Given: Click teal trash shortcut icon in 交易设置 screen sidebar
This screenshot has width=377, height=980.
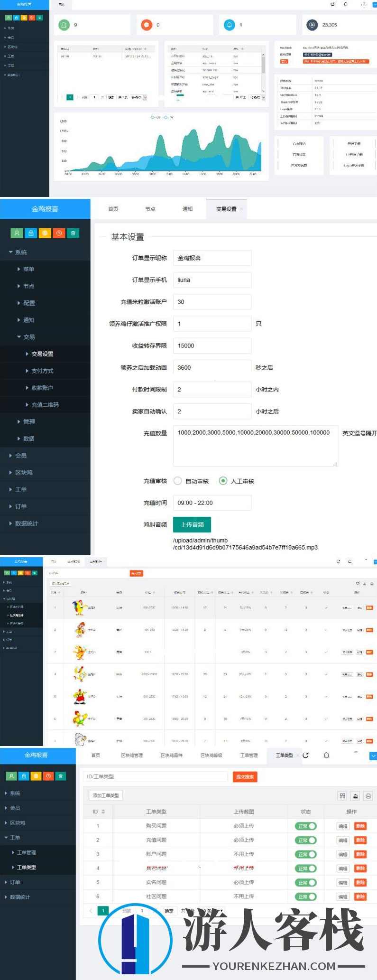Looking at the screenshot, I should pyautogui.click(x=73, y=233).
